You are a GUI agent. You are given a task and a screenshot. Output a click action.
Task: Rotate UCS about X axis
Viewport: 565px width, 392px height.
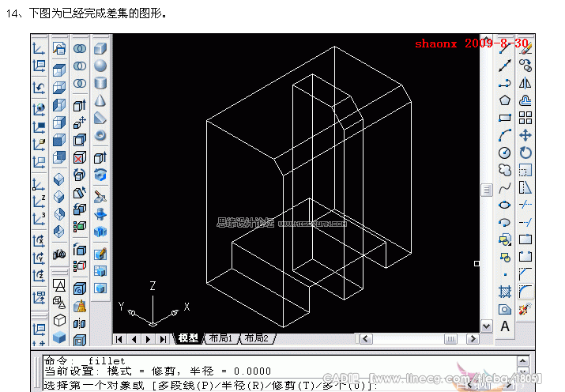click(39, 241)
